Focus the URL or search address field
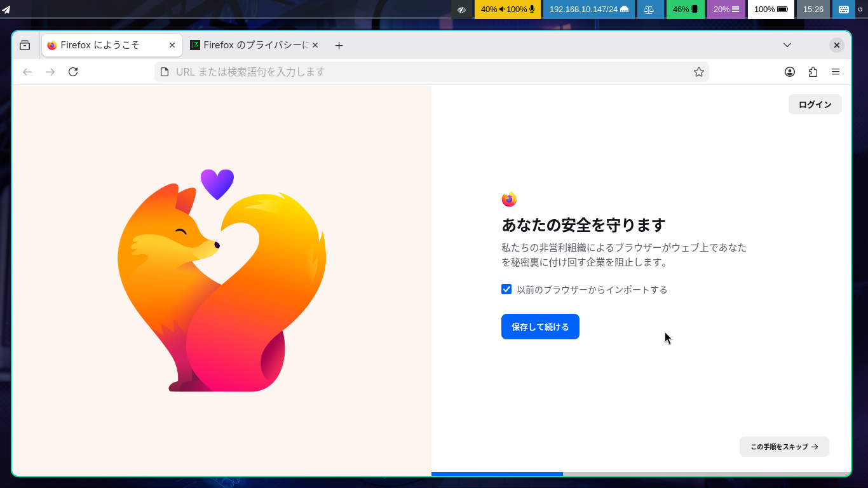The width and height of the screenshot is (868, 488). 431,72
